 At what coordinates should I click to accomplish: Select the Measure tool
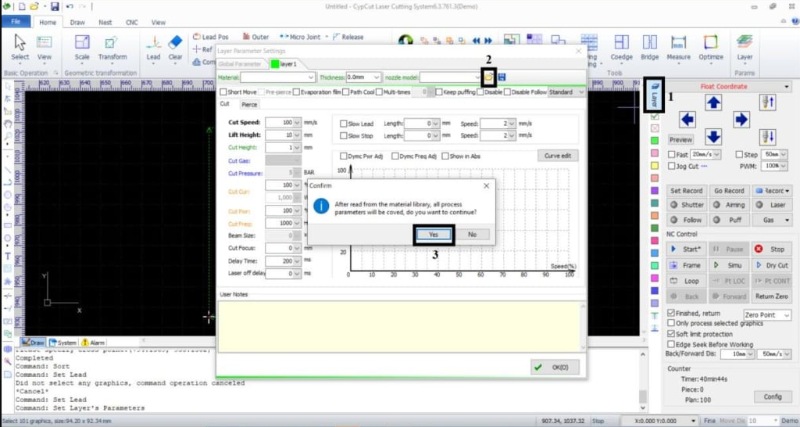click(x=679, y=44)
